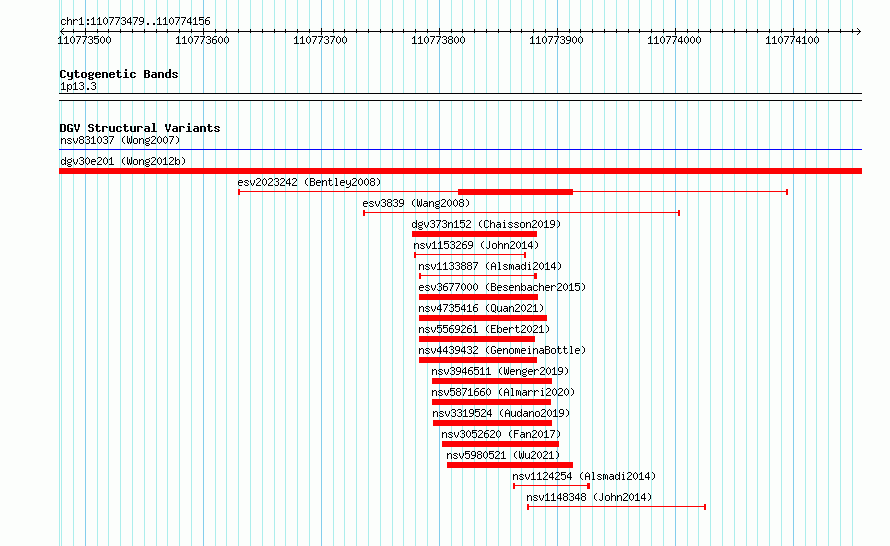Click the nsv831037 (Wong2007) variant label
Screen dimensions: 890x546
[x=120, y=140]
